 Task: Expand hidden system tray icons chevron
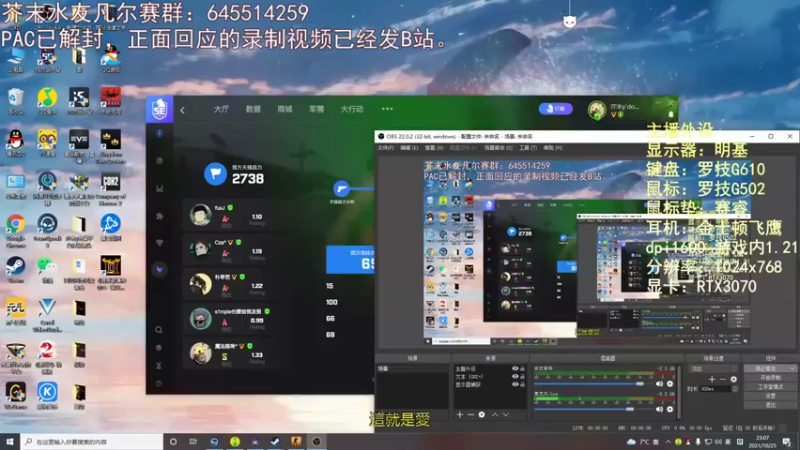coord(667,442)
